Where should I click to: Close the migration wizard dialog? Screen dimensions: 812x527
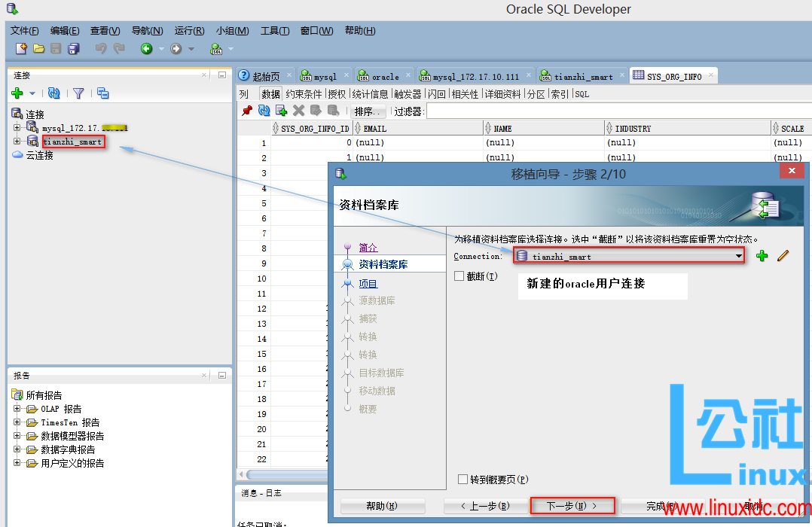click(792, 170)
